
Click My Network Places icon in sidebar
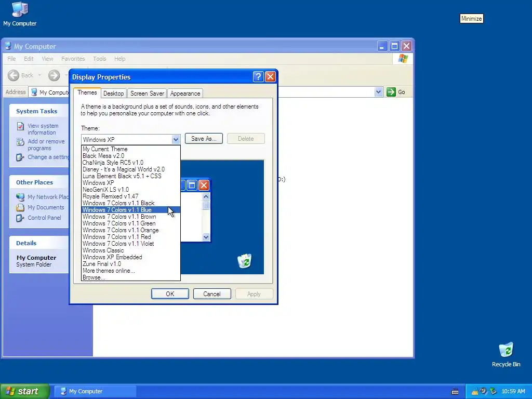pos(20,197)
